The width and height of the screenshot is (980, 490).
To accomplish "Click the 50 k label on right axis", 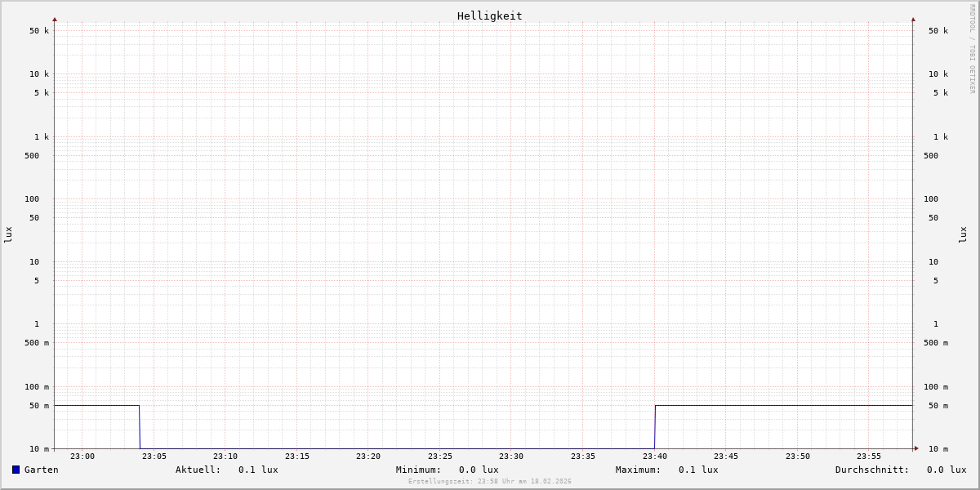I will (x=938, y=31).
